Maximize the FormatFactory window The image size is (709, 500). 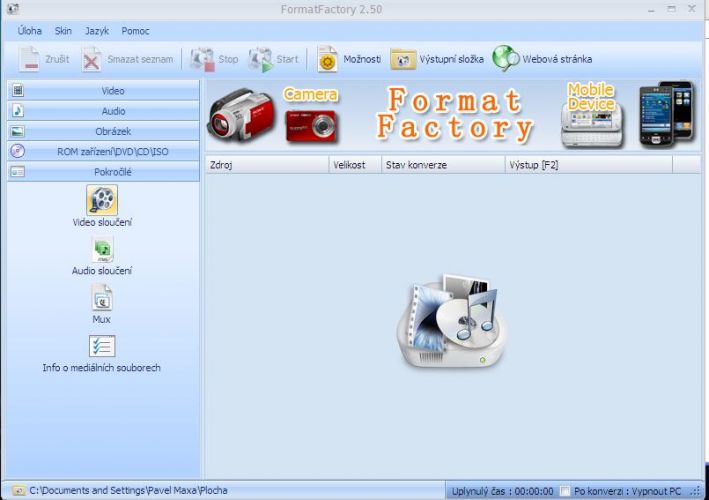tap(671, 9)
